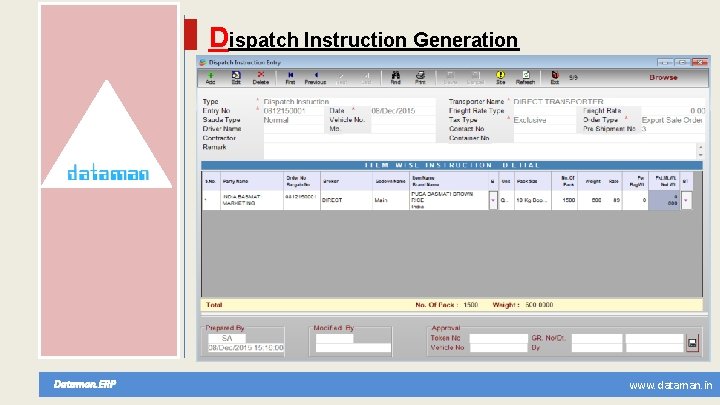Click the Add toolbar icon
Screen dimensions: 720x405
point(210,78)
